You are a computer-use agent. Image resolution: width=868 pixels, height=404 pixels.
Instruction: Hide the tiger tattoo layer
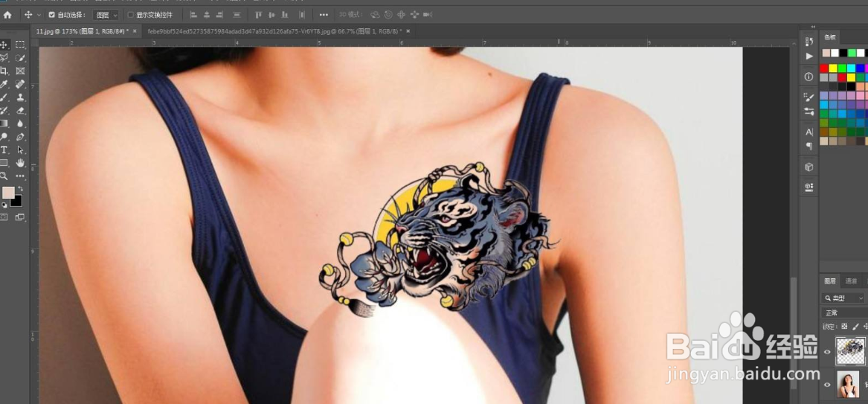coord(828,352)
